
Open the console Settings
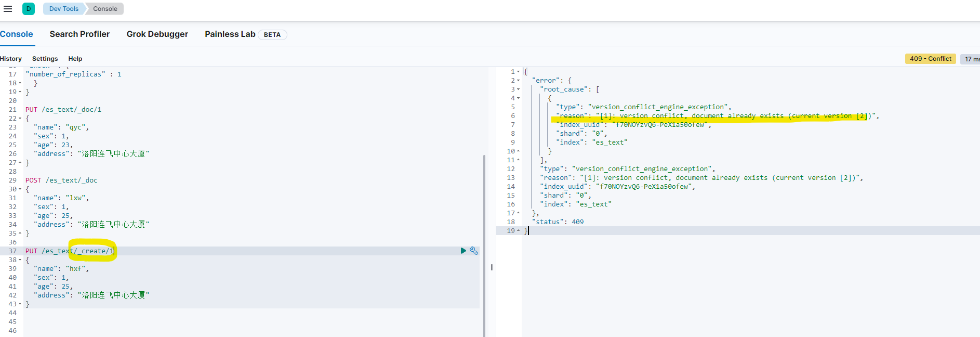[x=45, y=59]
